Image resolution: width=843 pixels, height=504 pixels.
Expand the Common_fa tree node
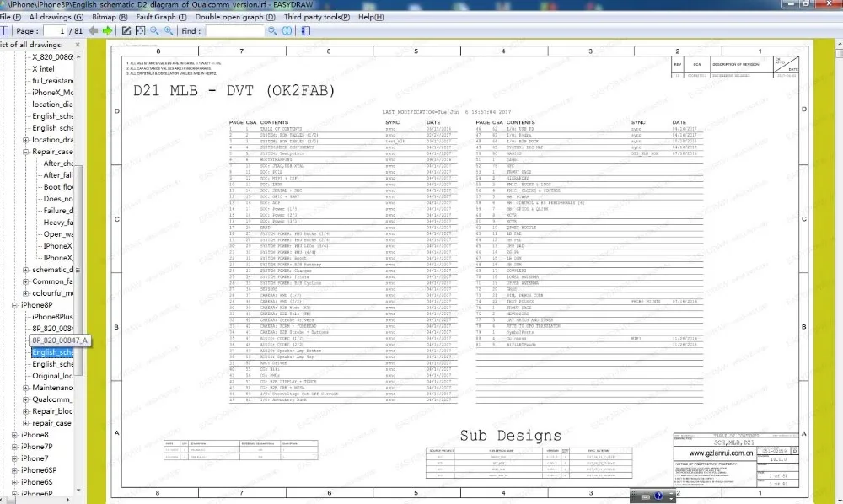(25, 281)
